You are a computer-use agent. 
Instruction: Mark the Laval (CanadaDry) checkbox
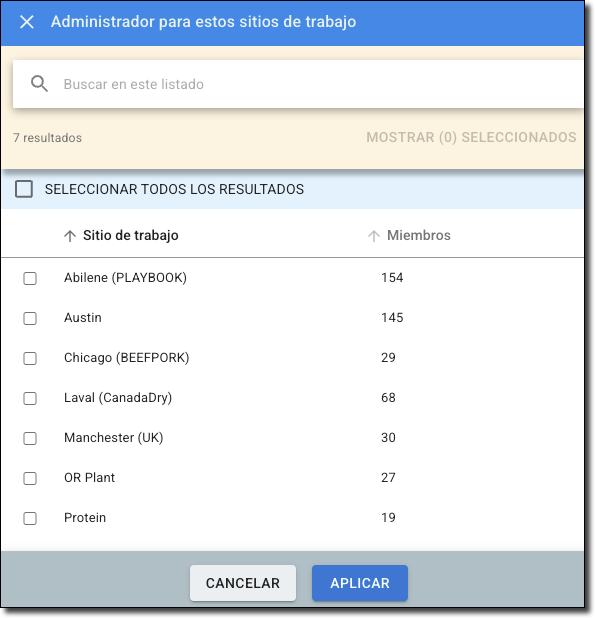[30, 398]
